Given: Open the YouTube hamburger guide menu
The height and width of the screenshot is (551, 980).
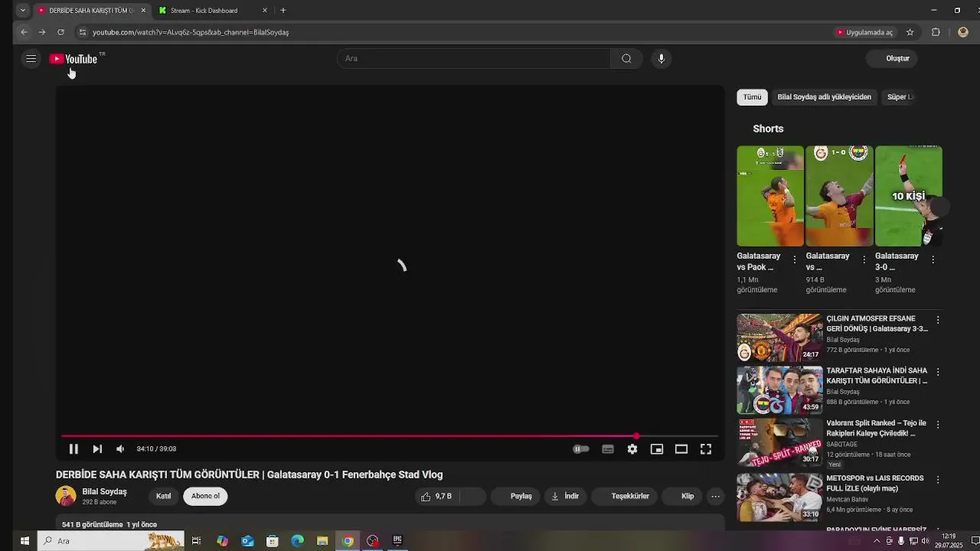Looking at the screenshot, I should (x=31, y=58).
